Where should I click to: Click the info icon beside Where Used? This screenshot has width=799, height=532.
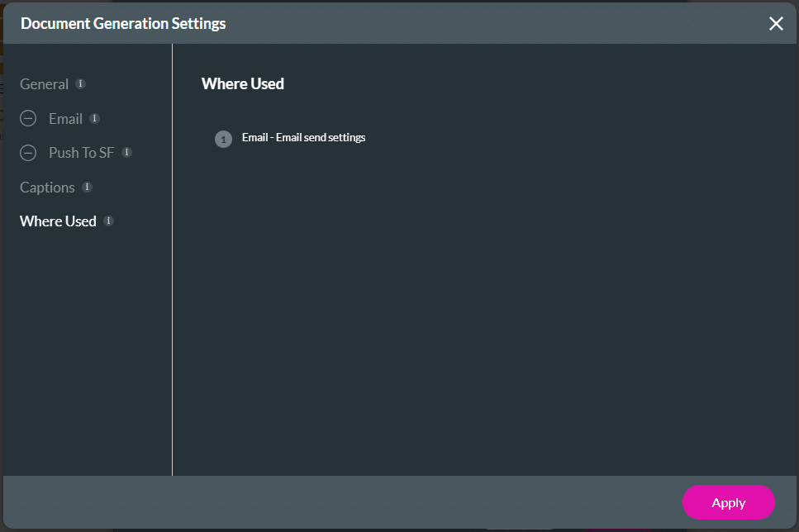click(108, 221)
